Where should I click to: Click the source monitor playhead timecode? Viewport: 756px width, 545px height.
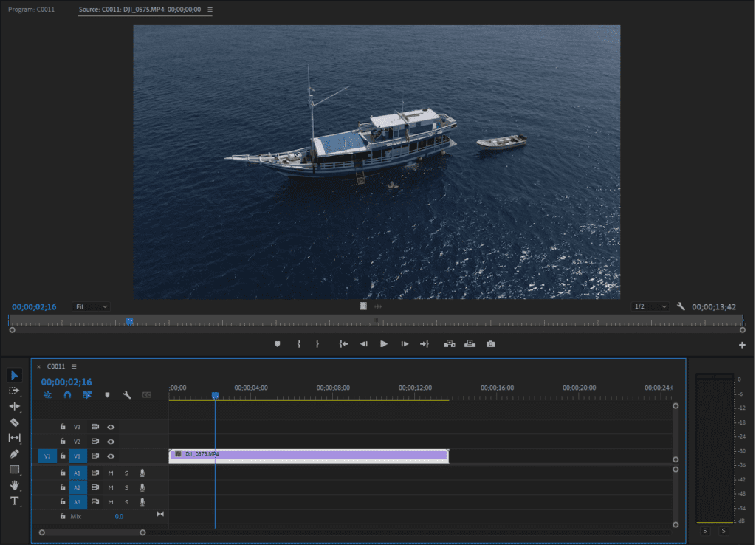click(x=34, y=306)
